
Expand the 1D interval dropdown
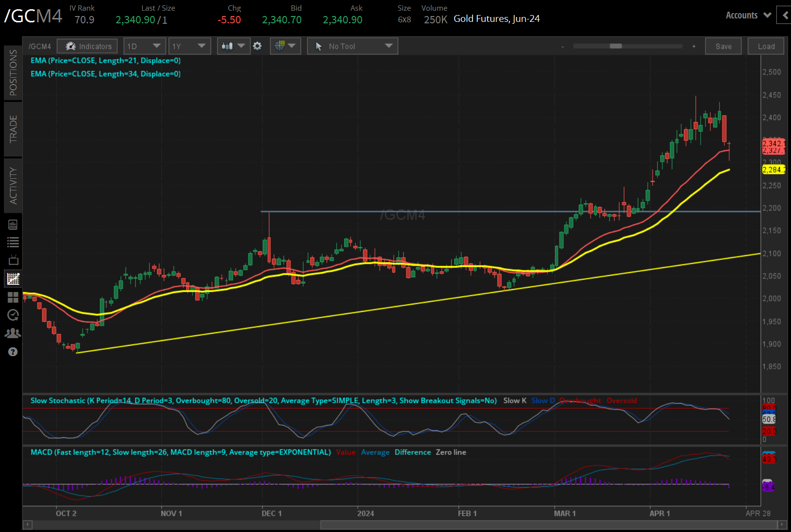point(144,46)
